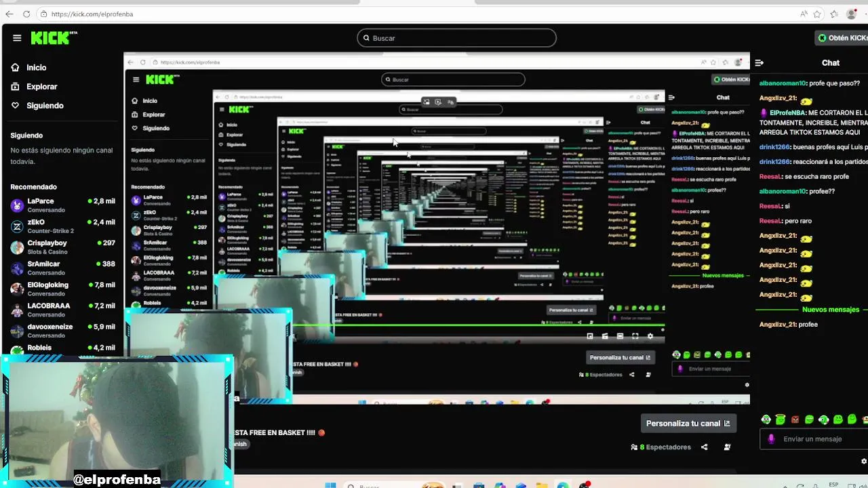Select the Chat header tab
The height and width of the screenshot is (488, 868).
click(x=831, y=62)
